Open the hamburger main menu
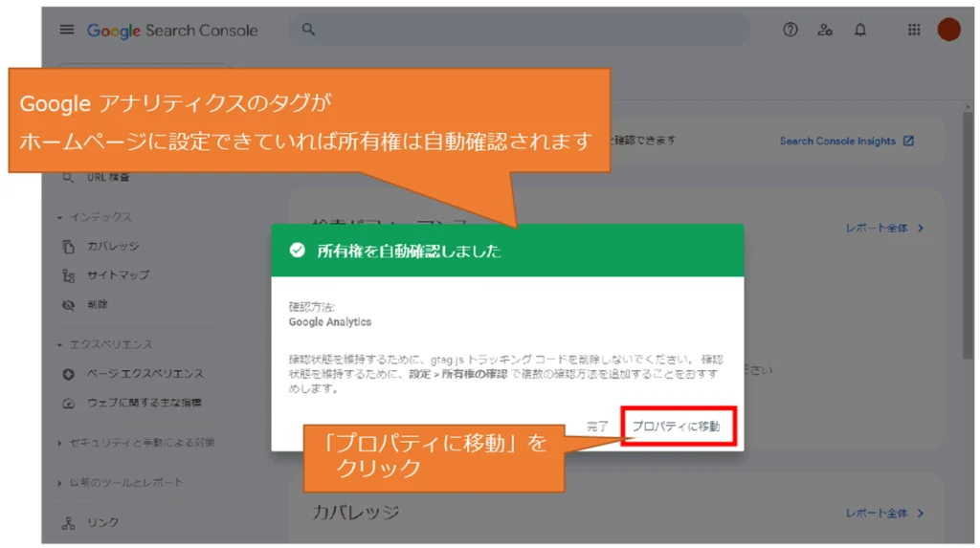Screen dimensions: 980x548 (66, 30)
